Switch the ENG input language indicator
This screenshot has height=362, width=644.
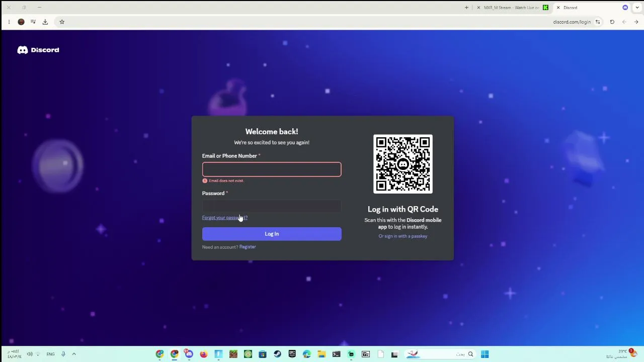coord(50,354)
